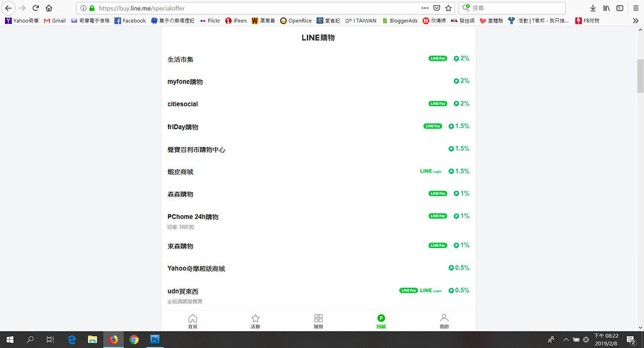This screenshot has width=644, height=348.
Task: Open the Facebook bookmark
Action: (x=130, y=21)
